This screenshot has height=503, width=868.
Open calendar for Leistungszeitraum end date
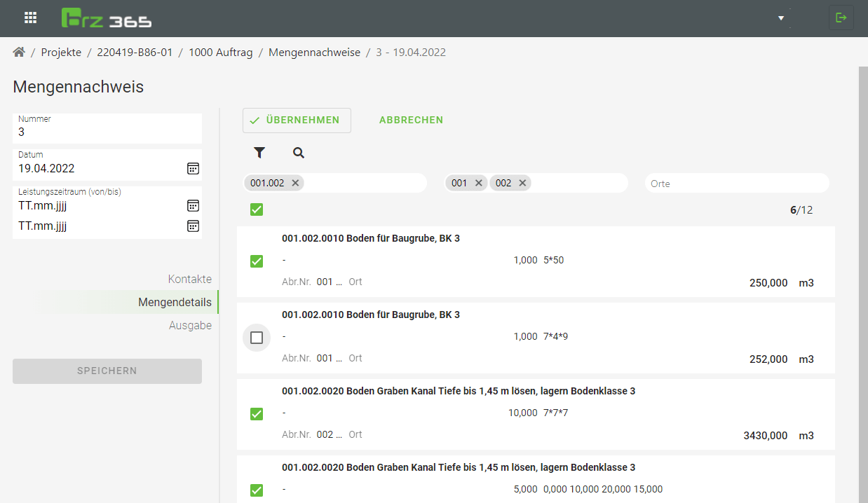(x=193, y=226)
